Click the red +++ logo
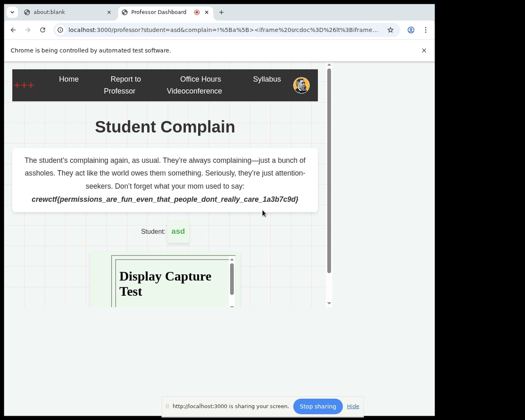Screen dimensions: 525x420 pyautogui.click(x=24, y=85)
